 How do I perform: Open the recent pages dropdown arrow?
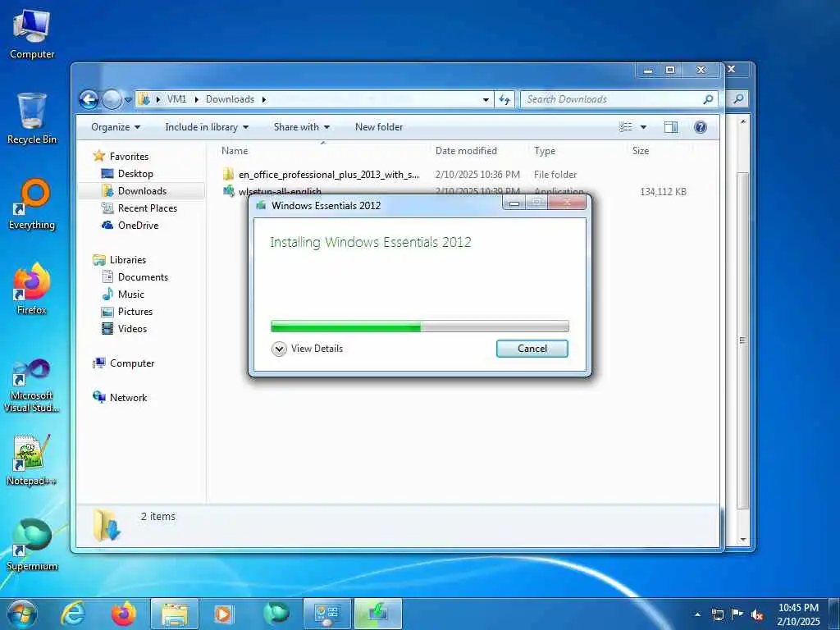click(128, 99)
